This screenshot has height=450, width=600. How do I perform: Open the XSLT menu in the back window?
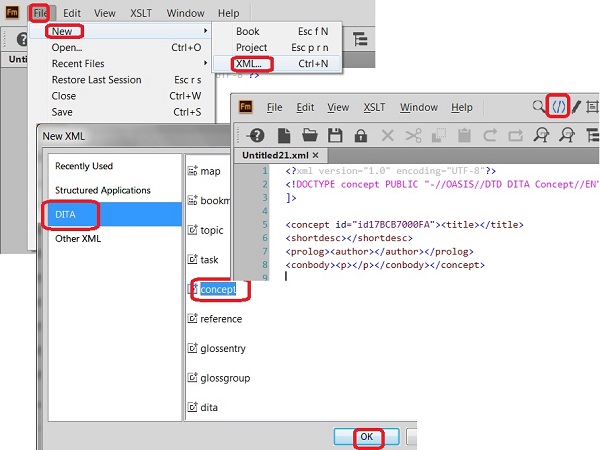pyautogui.click(x=141, y=13)
